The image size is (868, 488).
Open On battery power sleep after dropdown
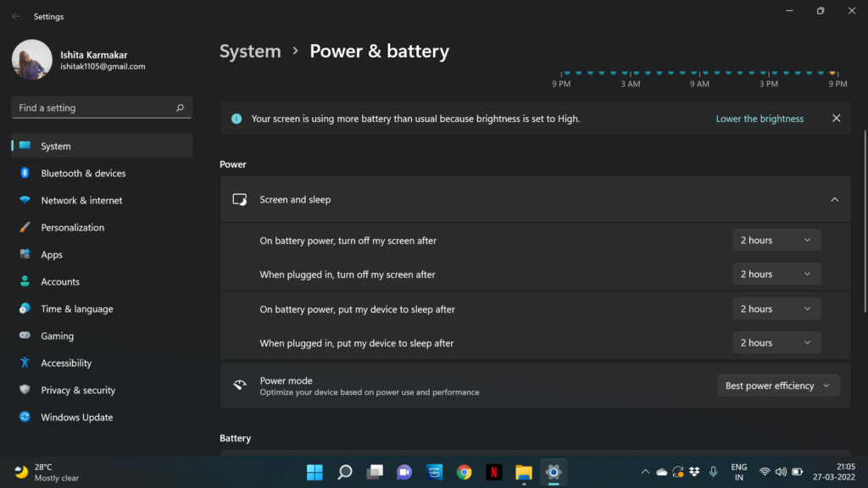pos(776,308)
